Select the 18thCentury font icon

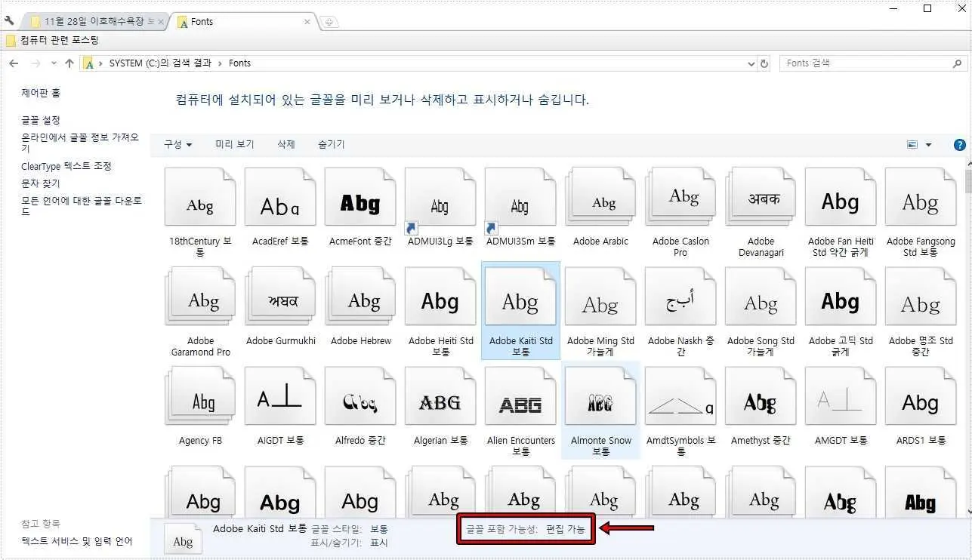click(x=200, y=197)
